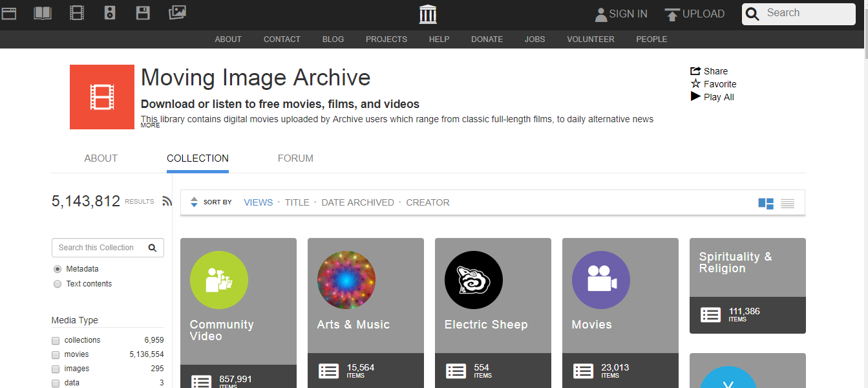Share this collection
Viewport: 868px width, 388px height.
(x=709, y=71)
